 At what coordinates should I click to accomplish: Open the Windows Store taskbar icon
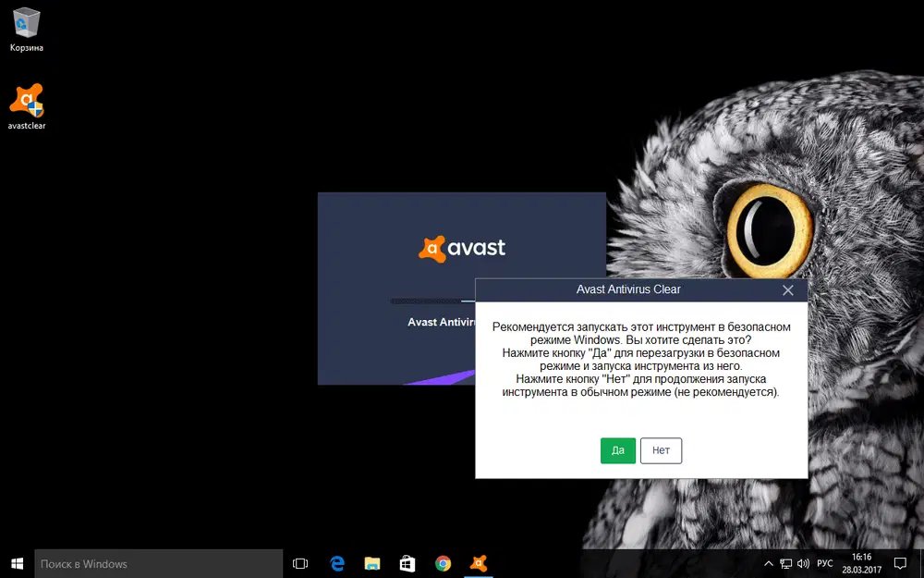407,564
